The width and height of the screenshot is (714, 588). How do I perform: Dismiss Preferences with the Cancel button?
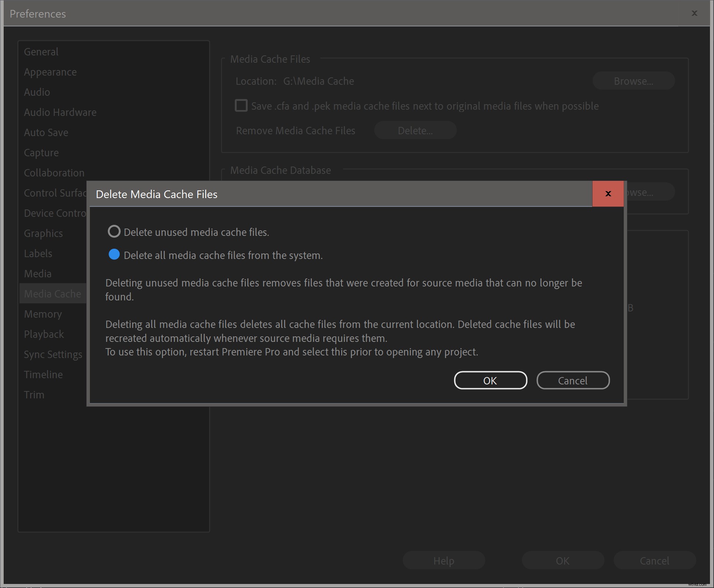[655, 560]
